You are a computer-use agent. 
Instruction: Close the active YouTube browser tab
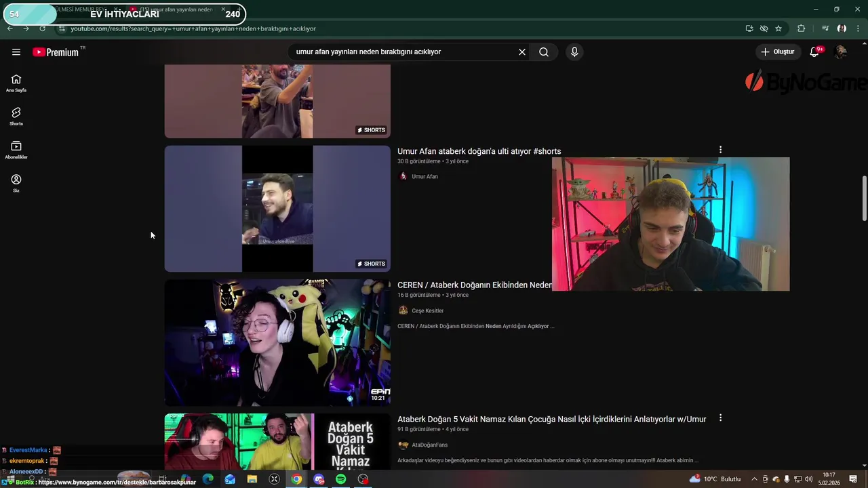pos(223,9)
